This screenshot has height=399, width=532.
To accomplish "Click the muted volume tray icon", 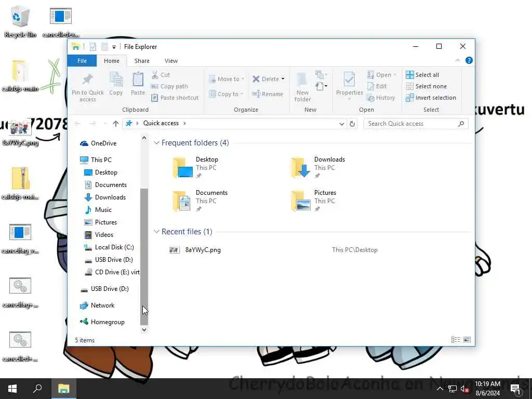I will (x=464, y=389).
